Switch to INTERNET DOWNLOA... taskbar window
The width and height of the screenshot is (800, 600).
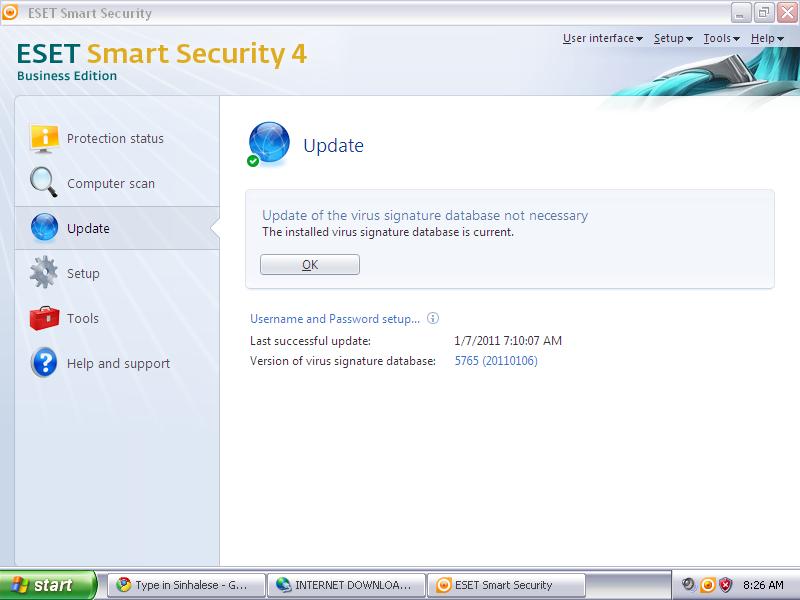coord(346,585)
